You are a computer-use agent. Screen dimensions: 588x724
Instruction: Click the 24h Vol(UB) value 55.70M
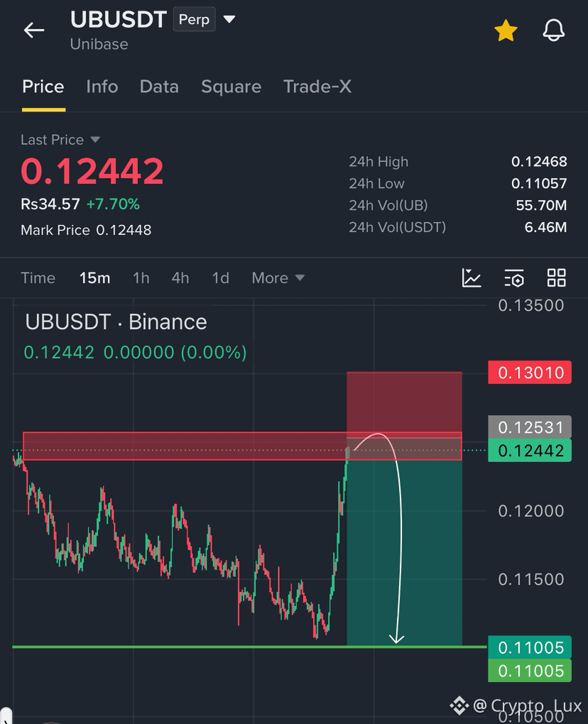[x=541, y=205]
